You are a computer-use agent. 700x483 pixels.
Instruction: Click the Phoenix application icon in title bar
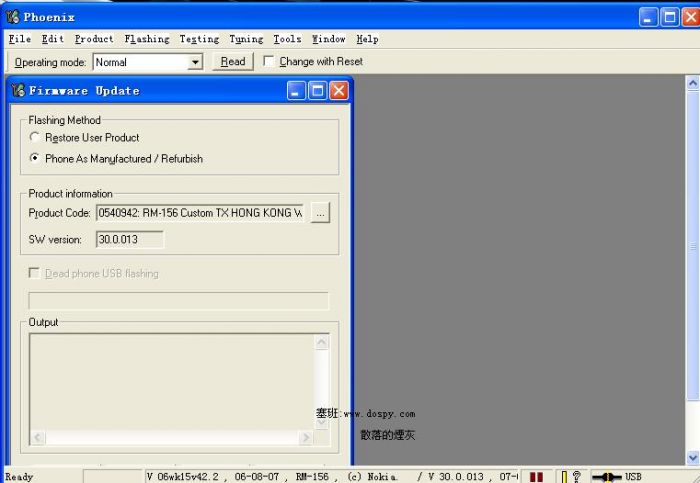(13, 17)
